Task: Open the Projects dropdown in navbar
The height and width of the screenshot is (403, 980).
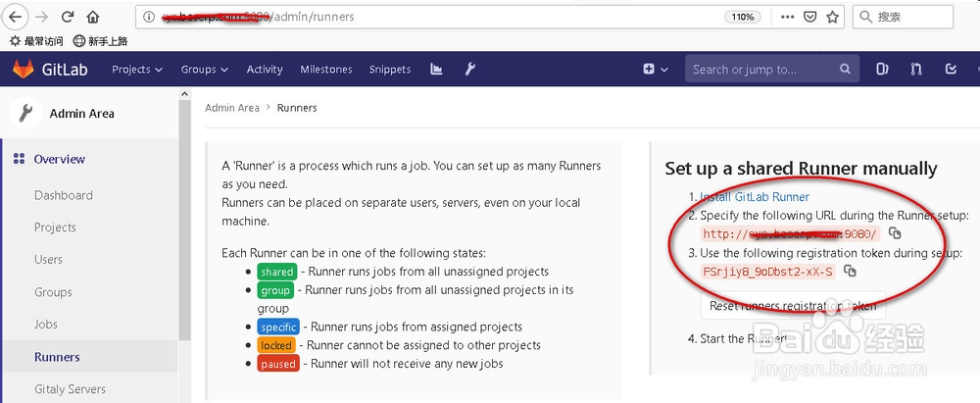Action: [x=137, y=70]
